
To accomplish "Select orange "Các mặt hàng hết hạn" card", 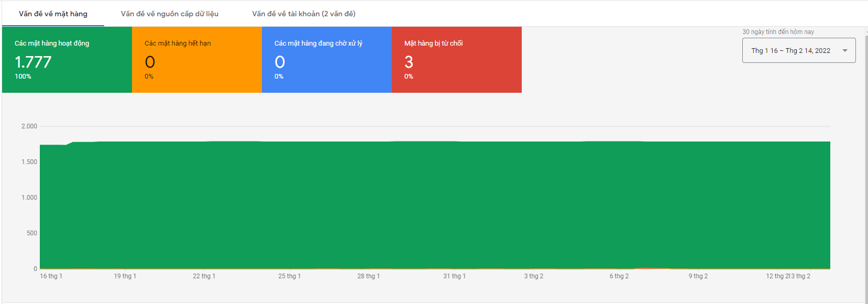I will point(196,60).
